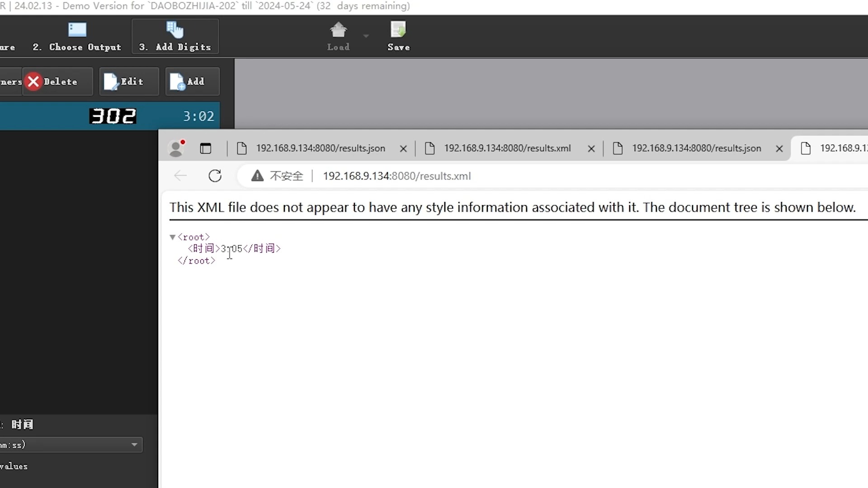Screen dimensions: 868x488
Task: Reload the results.xml page
Action: tap(215, 176)
